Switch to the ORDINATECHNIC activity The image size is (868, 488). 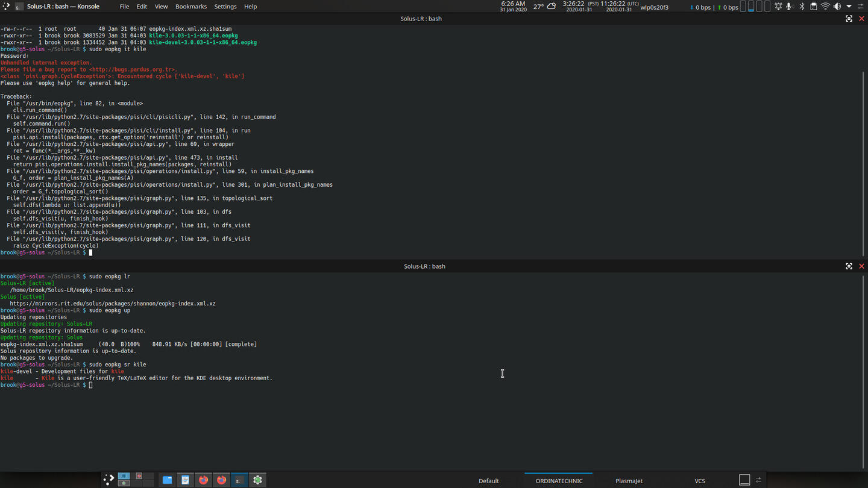click(559, 481)
